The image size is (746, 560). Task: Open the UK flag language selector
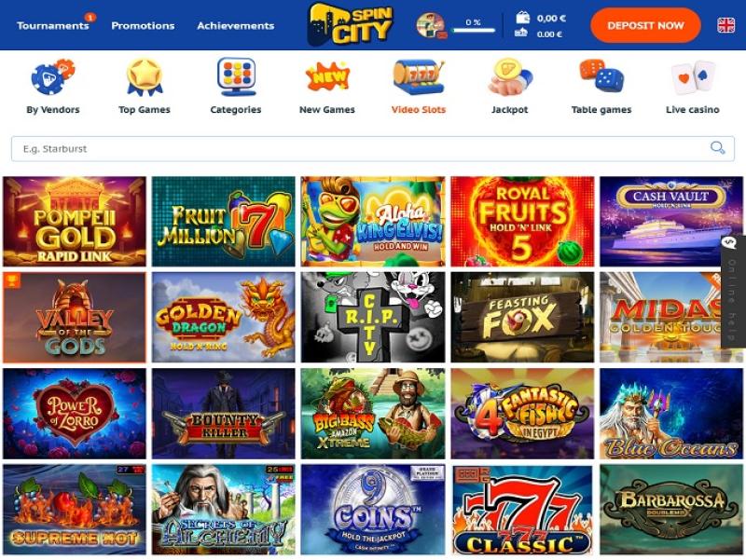[x=726, y=25]
